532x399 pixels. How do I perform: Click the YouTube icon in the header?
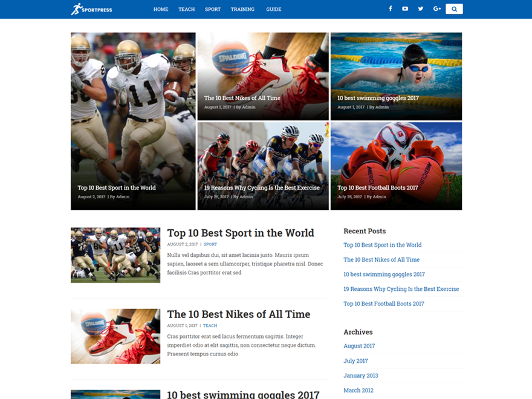(x=405, y=8)
